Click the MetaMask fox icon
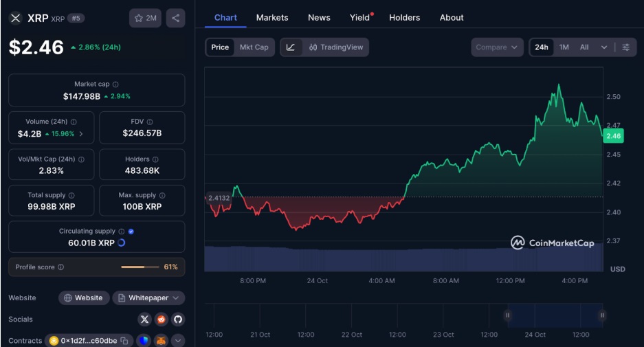The height and width of the screenshot is (347, 644). click(x=162, y=340)
